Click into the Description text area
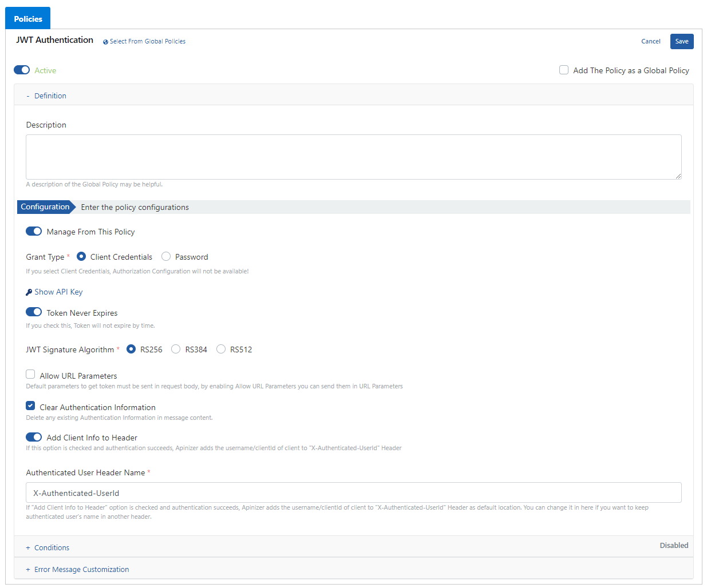This screenshot has height=588, width=707. pos(353,157)
